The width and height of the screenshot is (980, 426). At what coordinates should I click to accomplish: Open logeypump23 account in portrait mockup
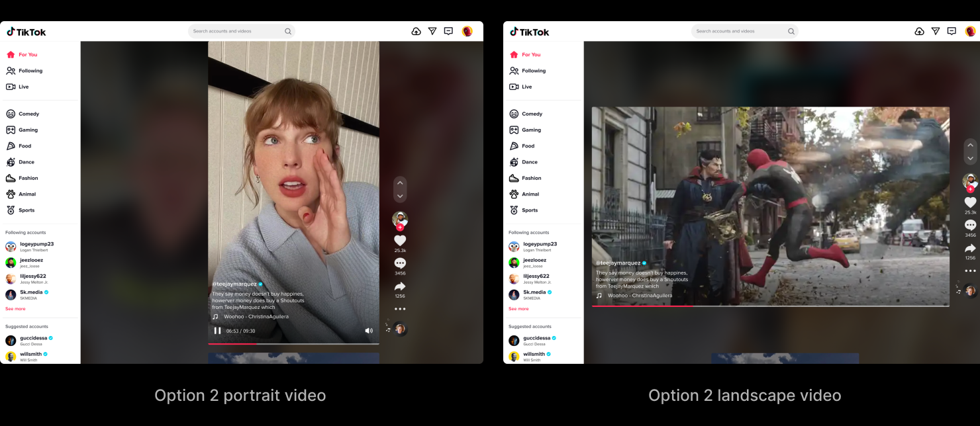coord(30,247)
